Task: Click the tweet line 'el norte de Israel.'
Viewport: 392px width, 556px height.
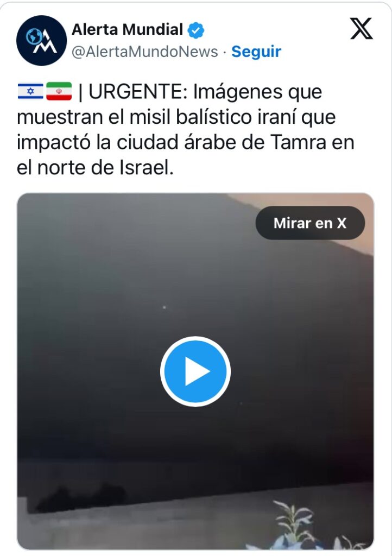Action: (x=96, y=168)
